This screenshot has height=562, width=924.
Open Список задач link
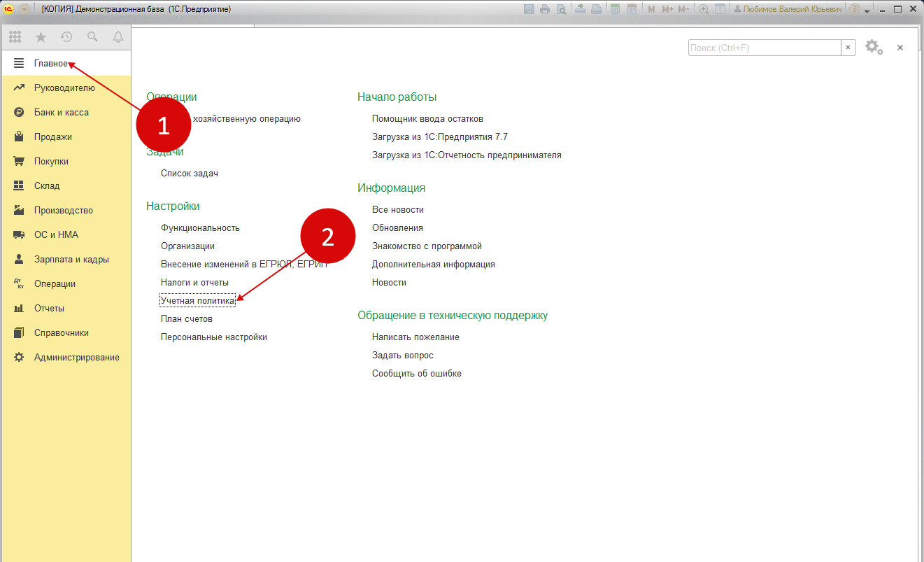click(190, 173)
